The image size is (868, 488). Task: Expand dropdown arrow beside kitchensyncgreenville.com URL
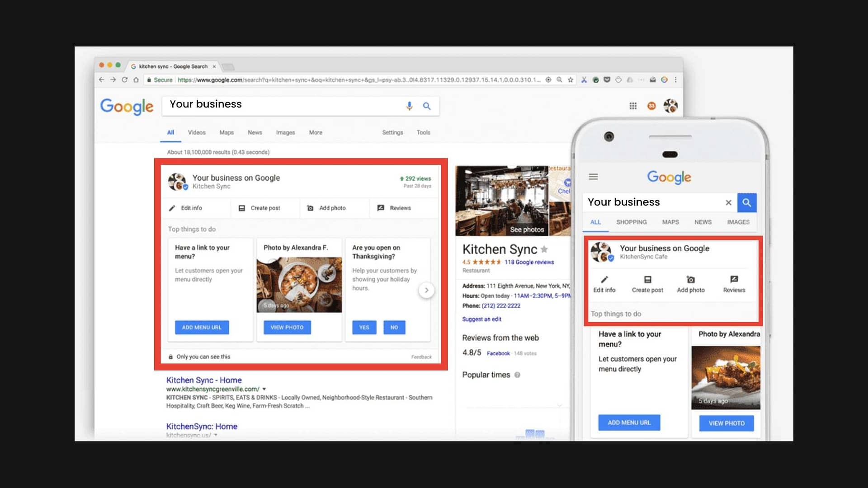(x=264, y=389)
